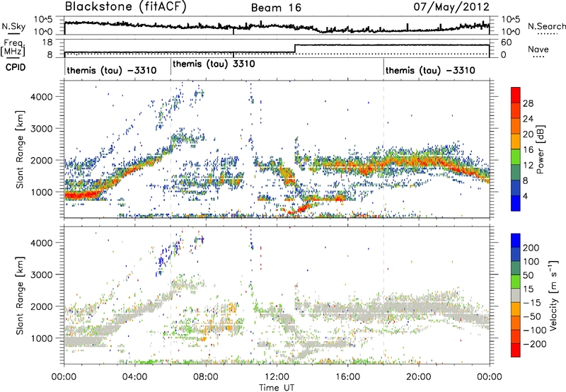Click the '-200' tick on velocity colorbar
Screen dimensions: 566x392
tap(535, 344)
